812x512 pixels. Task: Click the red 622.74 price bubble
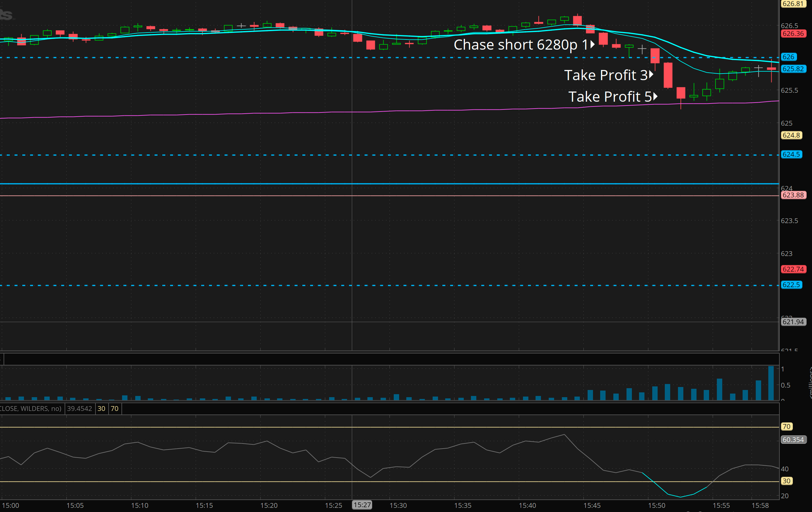[793, 269]
